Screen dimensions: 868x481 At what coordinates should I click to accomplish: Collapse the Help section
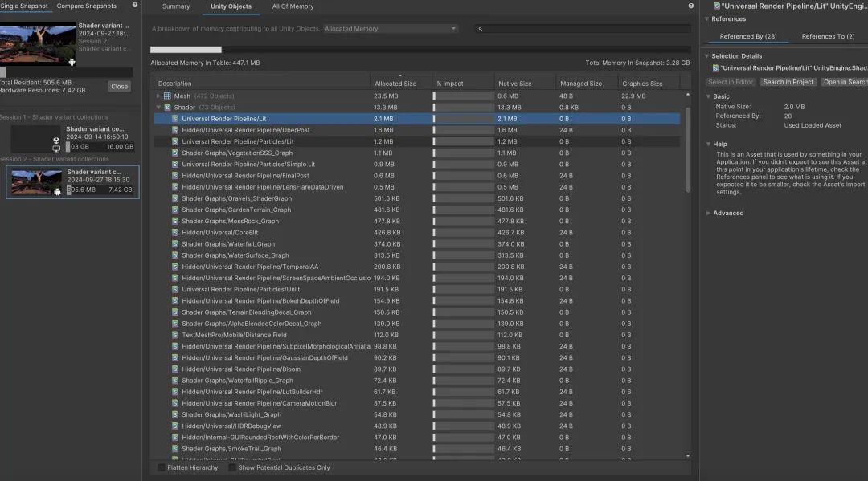tap(709, 144)
